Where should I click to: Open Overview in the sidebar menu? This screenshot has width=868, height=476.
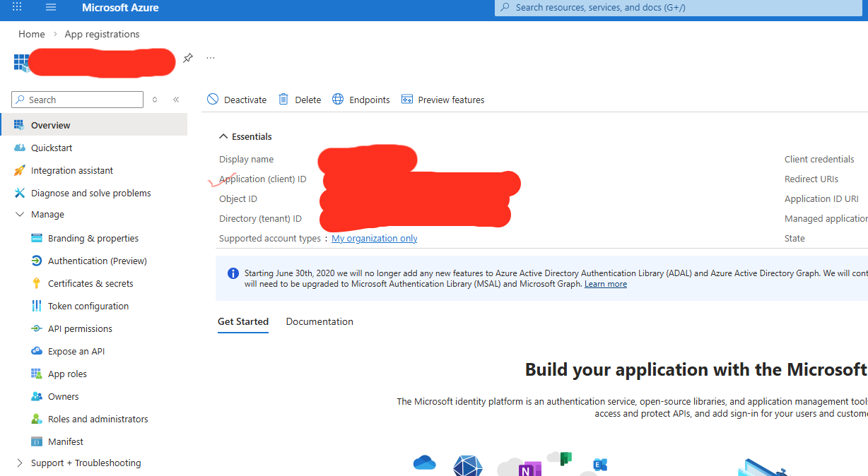(x=93, y=125)
